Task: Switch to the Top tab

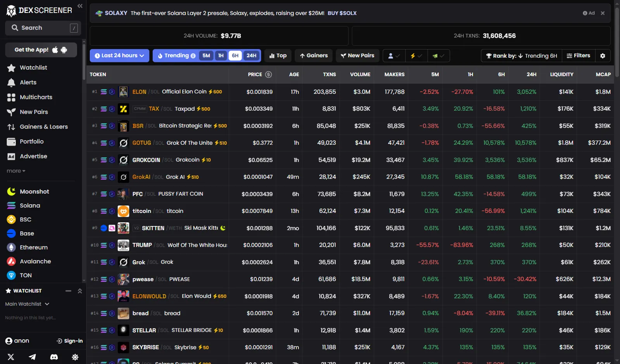Action: tap(278, 56)
